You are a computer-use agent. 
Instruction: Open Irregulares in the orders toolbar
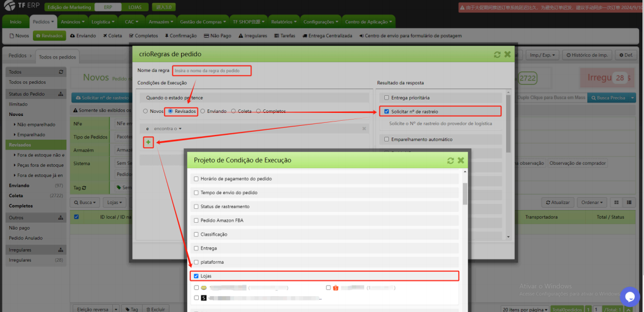click(252, 36)
